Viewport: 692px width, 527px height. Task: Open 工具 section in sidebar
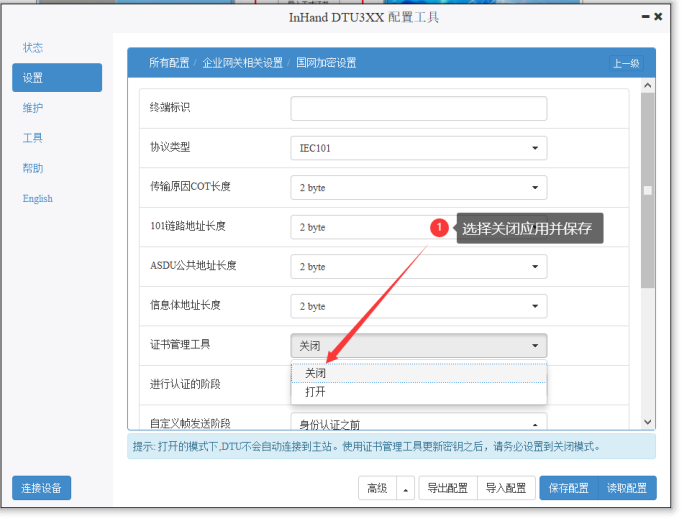[x=33, y=138]
